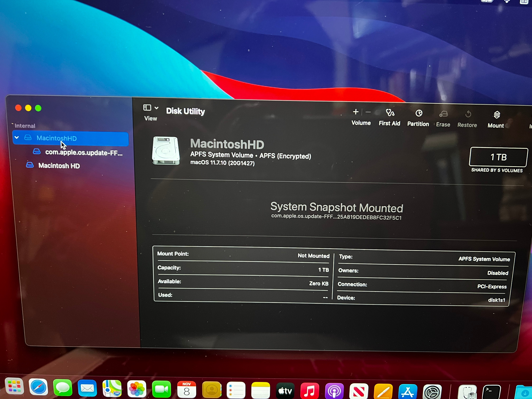Open System Preferences from the Dock

(432, 392)
